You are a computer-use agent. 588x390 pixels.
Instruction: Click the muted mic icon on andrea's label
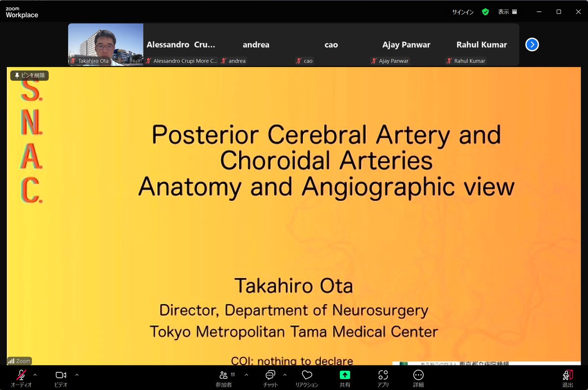pyautogui.click(x=223, y=61)
